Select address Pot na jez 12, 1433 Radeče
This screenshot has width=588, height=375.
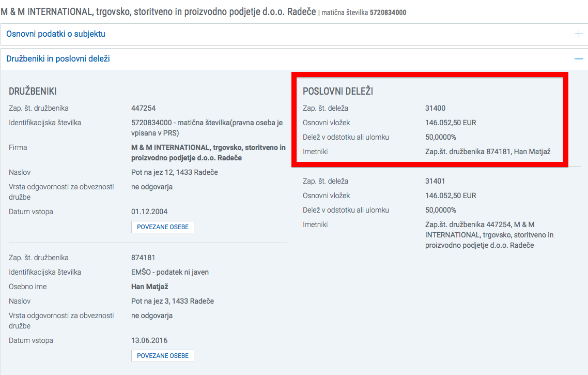pyautogui.click(x=174, y=172)
